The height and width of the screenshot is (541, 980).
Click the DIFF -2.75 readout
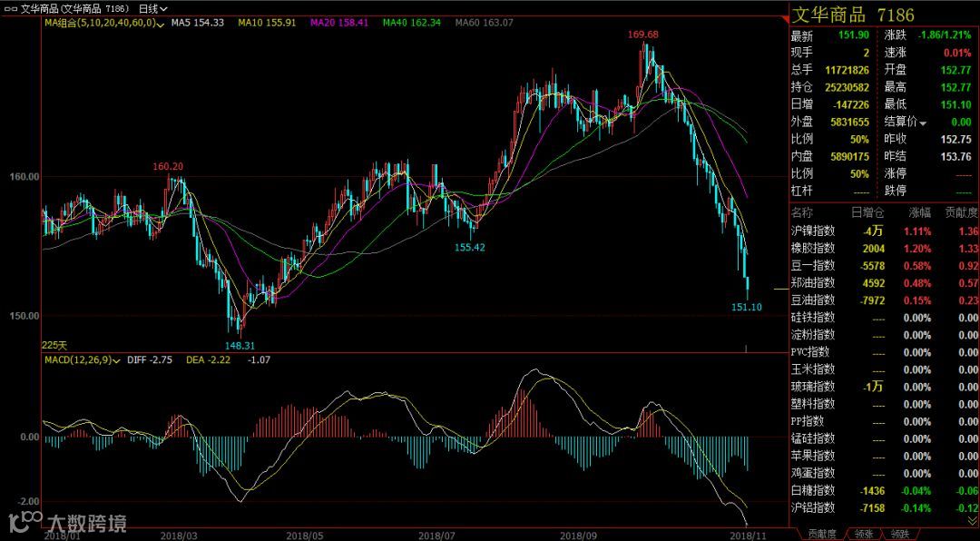tap(149, 360)
